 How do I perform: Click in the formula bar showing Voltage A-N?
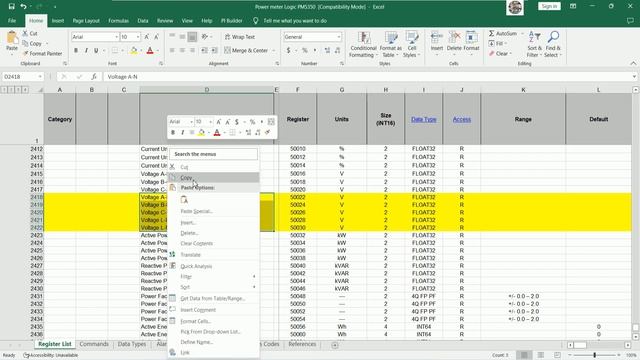click(367, 77)
